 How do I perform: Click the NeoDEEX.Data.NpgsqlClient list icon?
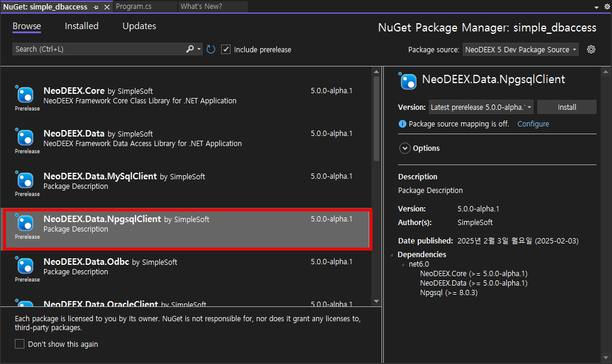pos(25,223)
